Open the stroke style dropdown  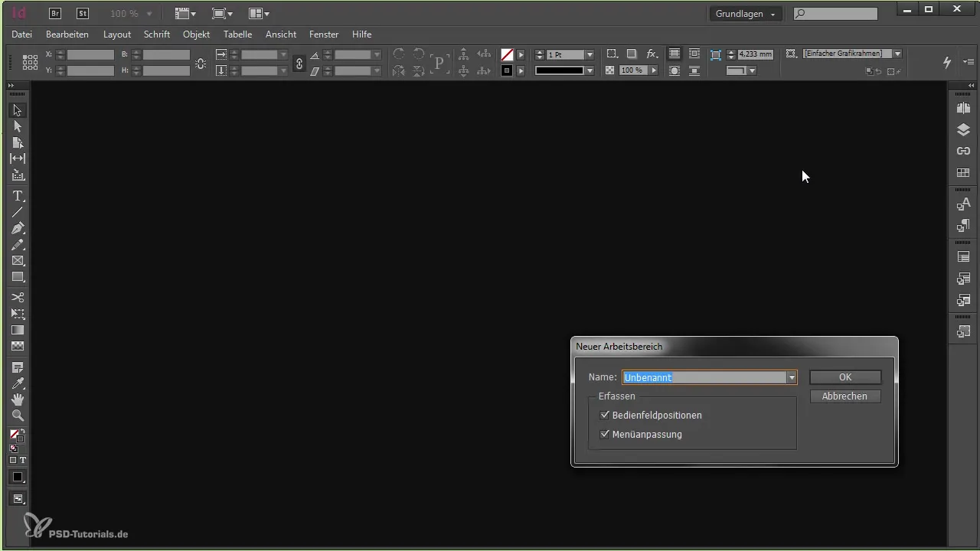coord(590,70)
